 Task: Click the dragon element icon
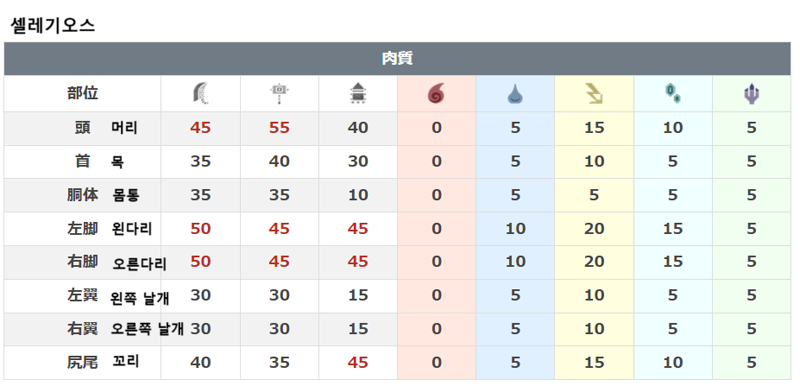point(751,94)
